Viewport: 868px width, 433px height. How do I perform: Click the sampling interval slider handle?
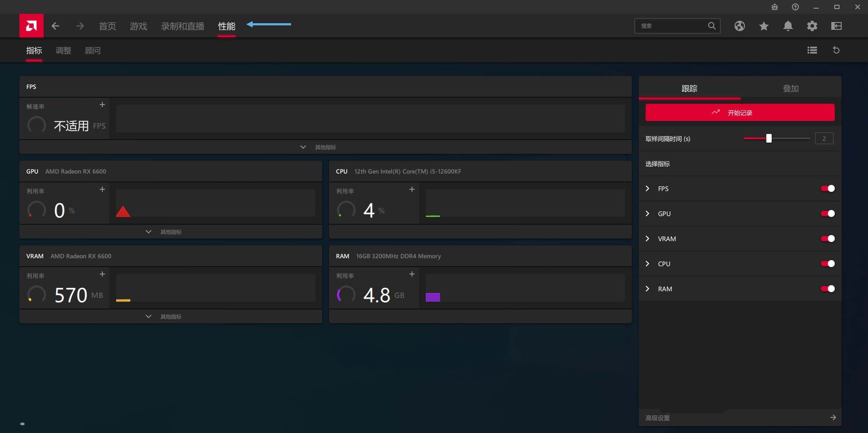(769, 138)
